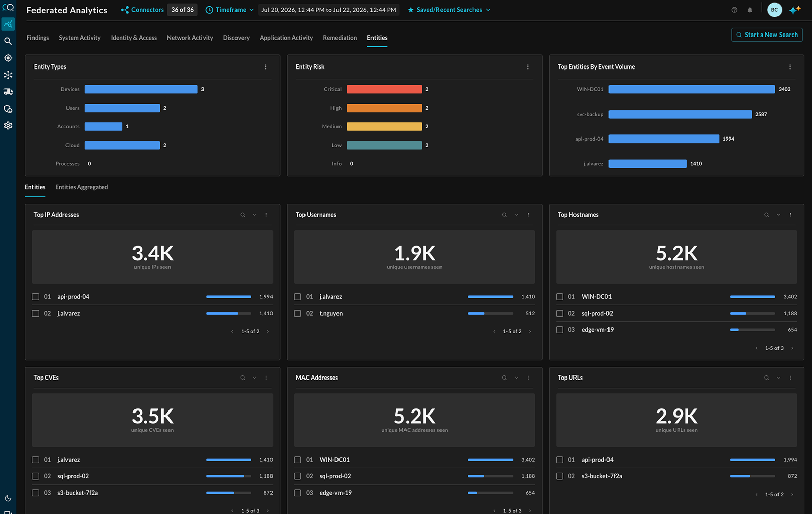
Task: Check s3-bucket-7f2a in Top URLs
Action: (559, 476)
